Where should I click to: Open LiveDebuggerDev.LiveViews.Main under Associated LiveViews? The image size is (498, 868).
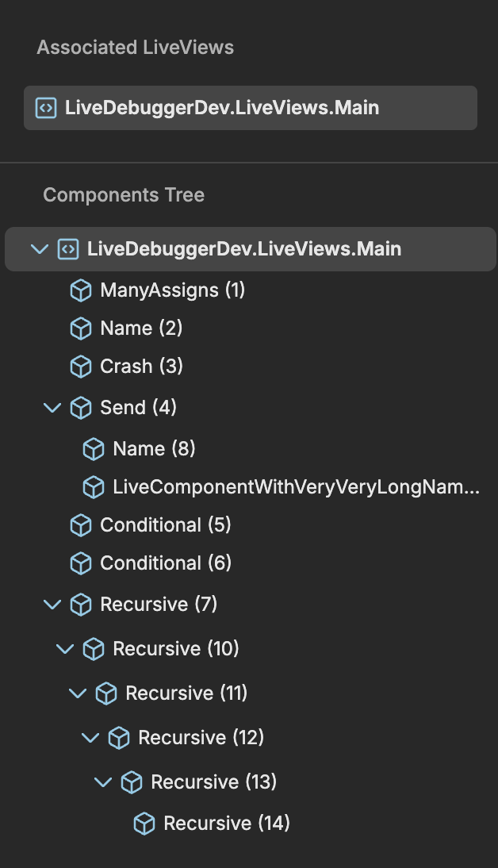(250, 108)
